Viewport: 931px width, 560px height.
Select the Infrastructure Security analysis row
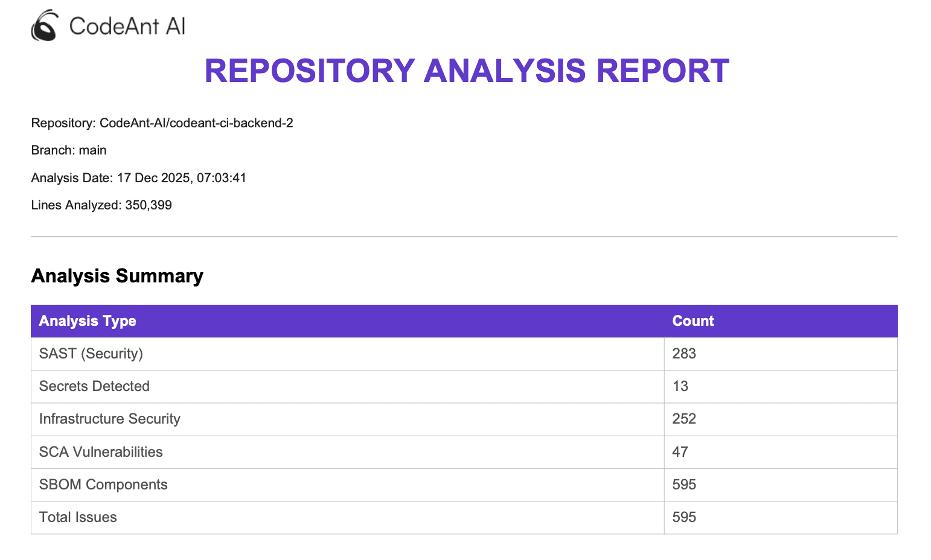coord(109,419)
